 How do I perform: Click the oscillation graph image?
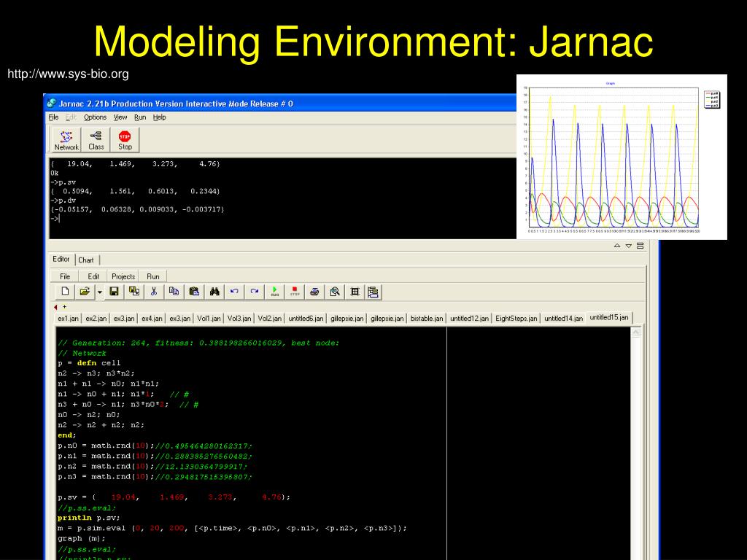(x=622, y=157)
